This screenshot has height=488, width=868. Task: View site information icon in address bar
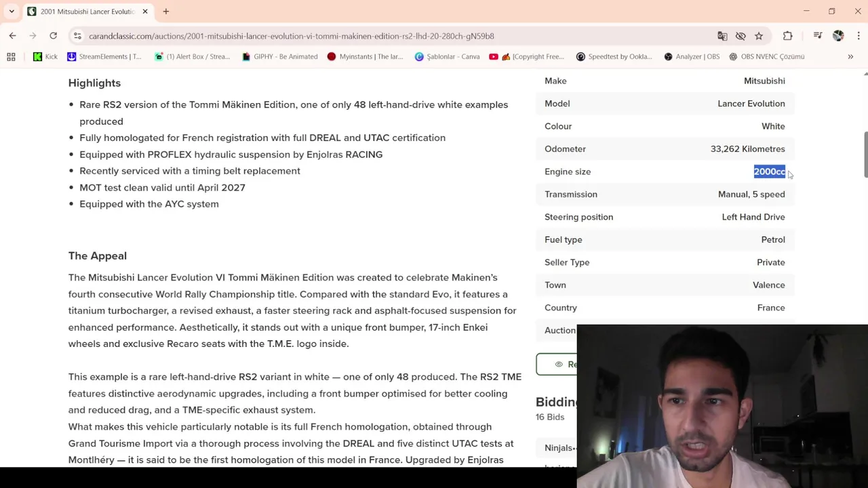click(x=78, y=36)
